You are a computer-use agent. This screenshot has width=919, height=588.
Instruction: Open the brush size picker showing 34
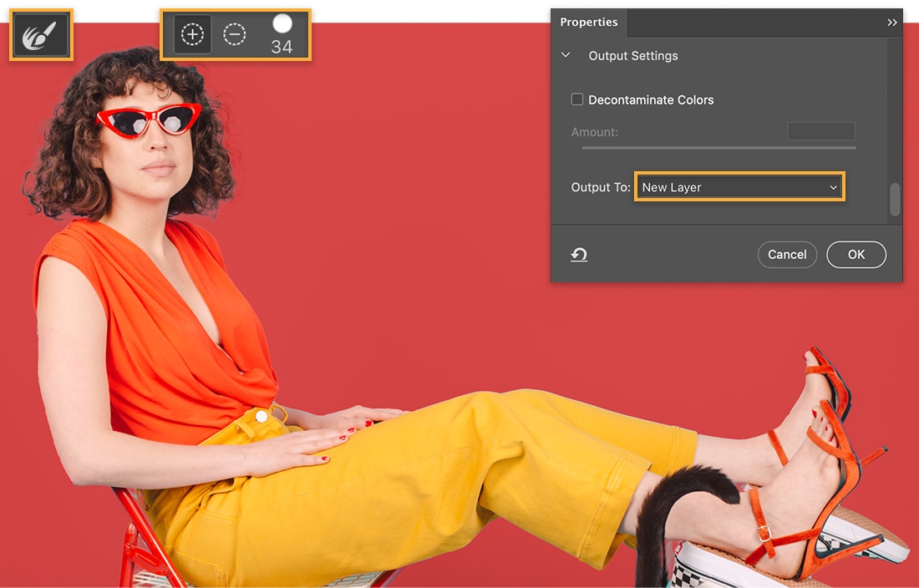282,34
